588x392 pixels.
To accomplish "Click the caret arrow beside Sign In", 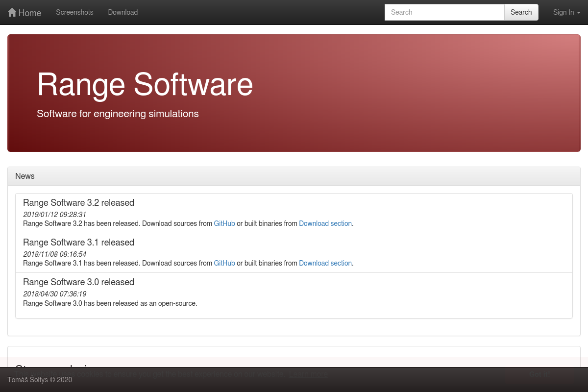I will (579, 13).
